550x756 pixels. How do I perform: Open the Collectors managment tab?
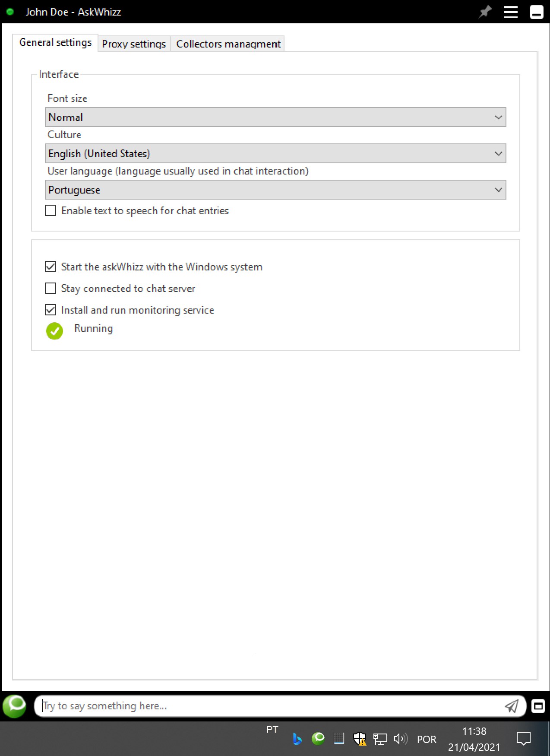[x=228, y=44]
